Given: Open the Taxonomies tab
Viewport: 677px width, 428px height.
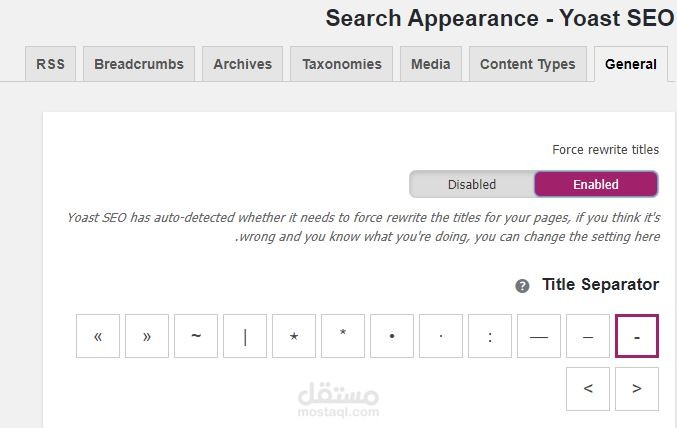Looking at the screenshot, I should tap(342, 64).
